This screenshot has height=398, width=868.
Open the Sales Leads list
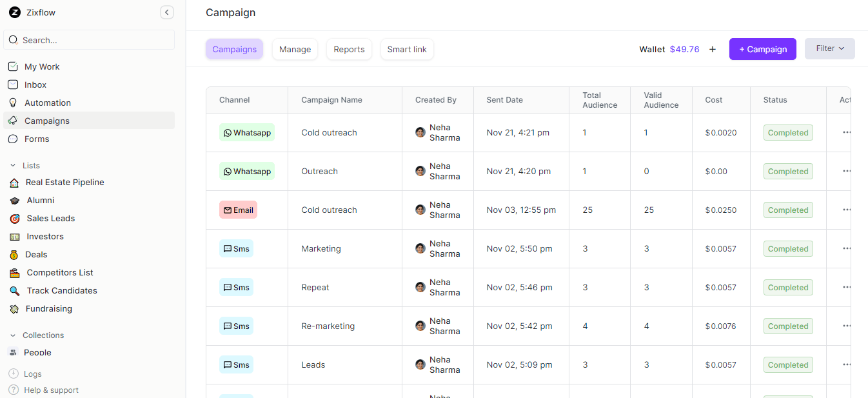click(x=50, y=218)
